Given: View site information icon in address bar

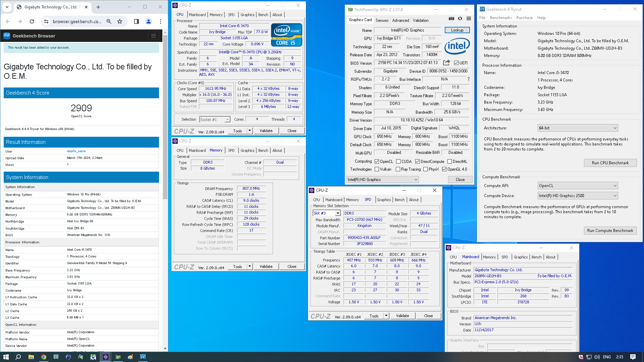Looking at the screenshot, I should tap(46, 21).
